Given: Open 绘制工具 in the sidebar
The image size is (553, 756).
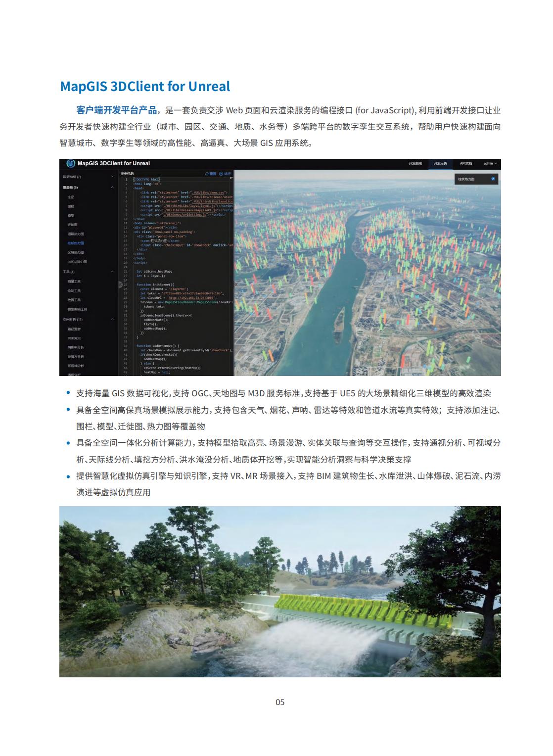Looking at the screenshot, I should [x=74, y=291].
